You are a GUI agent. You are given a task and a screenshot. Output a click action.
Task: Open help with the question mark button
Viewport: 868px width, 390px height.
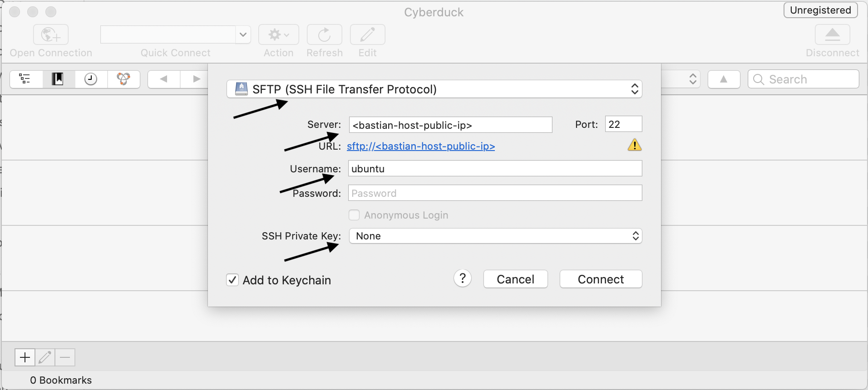[463, 278]
